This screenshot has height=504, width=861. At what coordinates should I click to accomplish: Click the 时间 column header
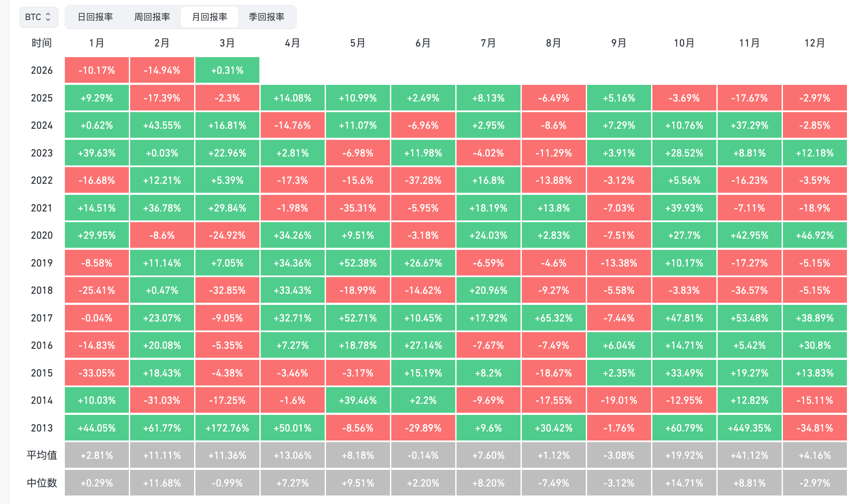point(42,43)
